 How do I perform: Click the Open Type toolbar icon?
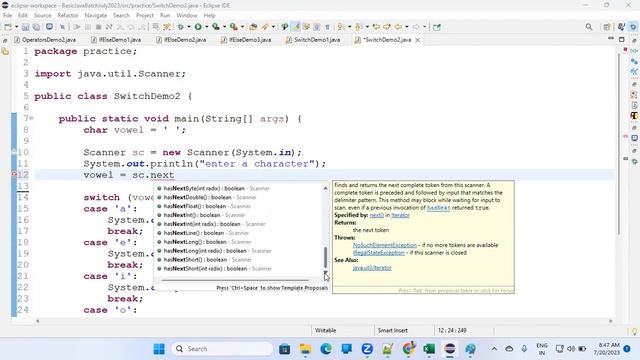tap(253, 27)
